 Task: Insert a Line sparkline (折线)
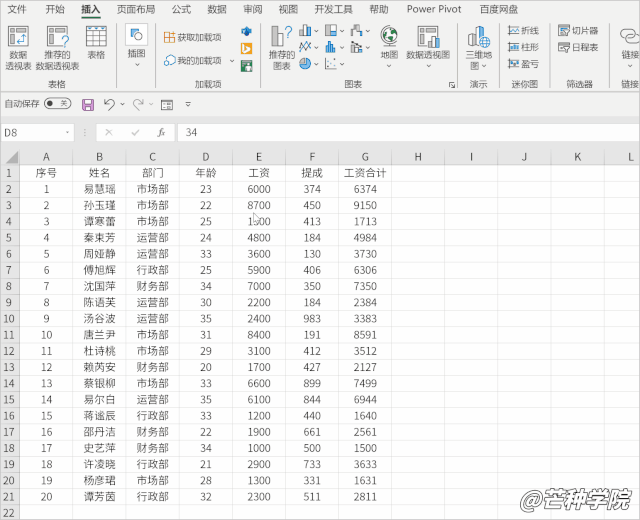524,31
